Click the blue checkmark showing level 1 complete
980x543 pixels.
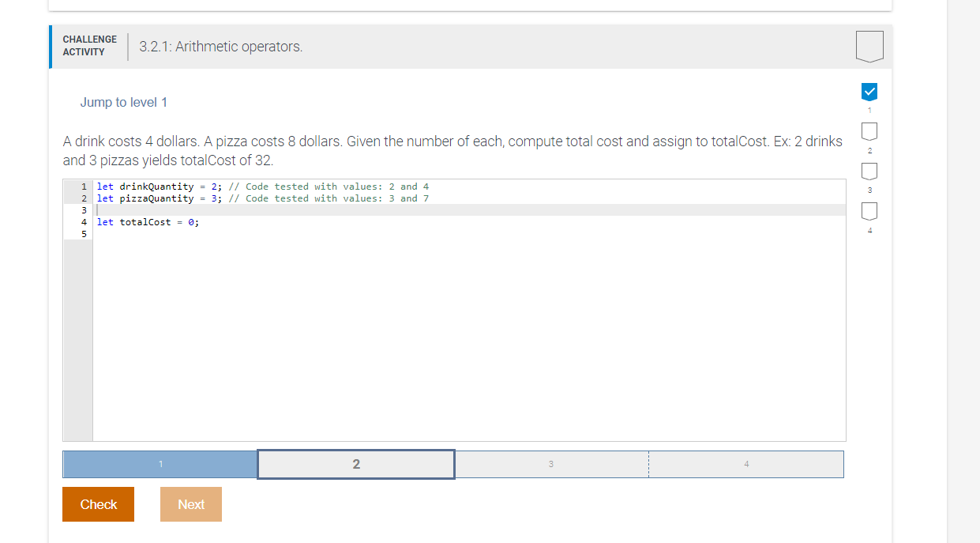[869, 92]
